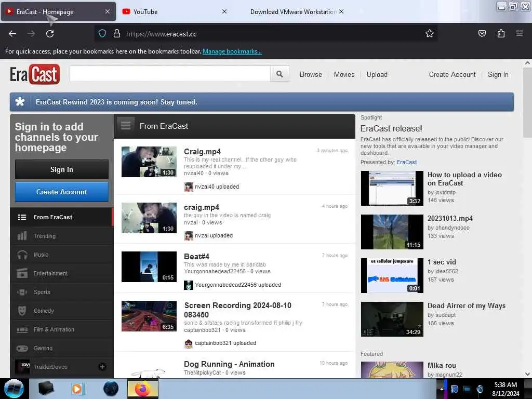Click the site lock padlock icon

click(x=117, y=34)
